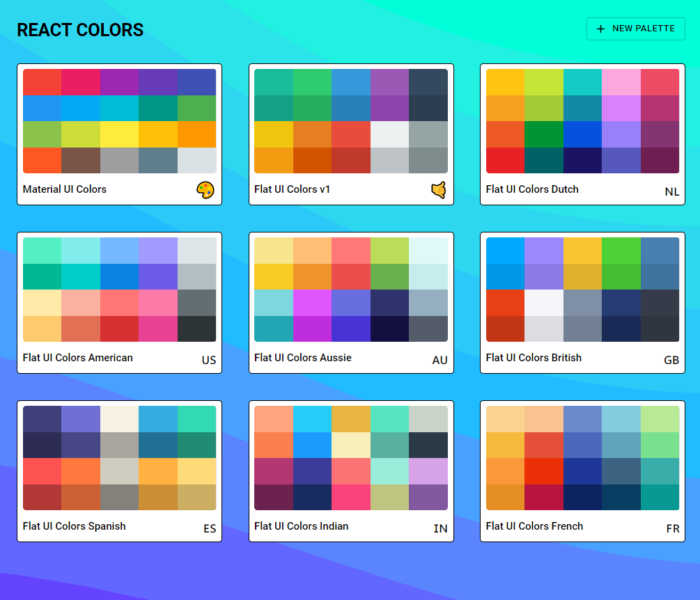Click the GB flag label on Flat UI Colors British
The width and height of the screenshot is (700, 600).
(x=671, y=361)
